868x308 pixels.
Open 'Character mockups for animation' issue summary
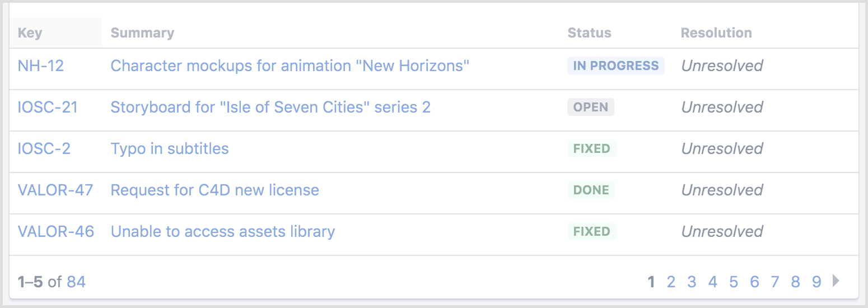click(290, 66)
